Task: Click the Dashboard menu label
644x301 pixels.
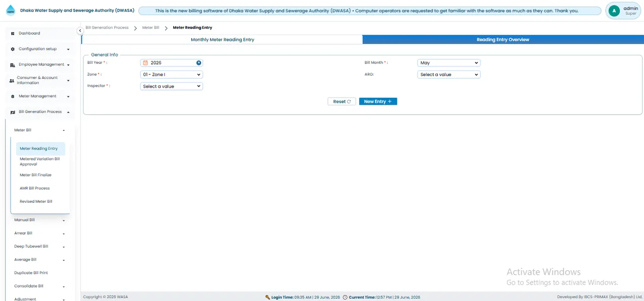Action: pos(30,33)
